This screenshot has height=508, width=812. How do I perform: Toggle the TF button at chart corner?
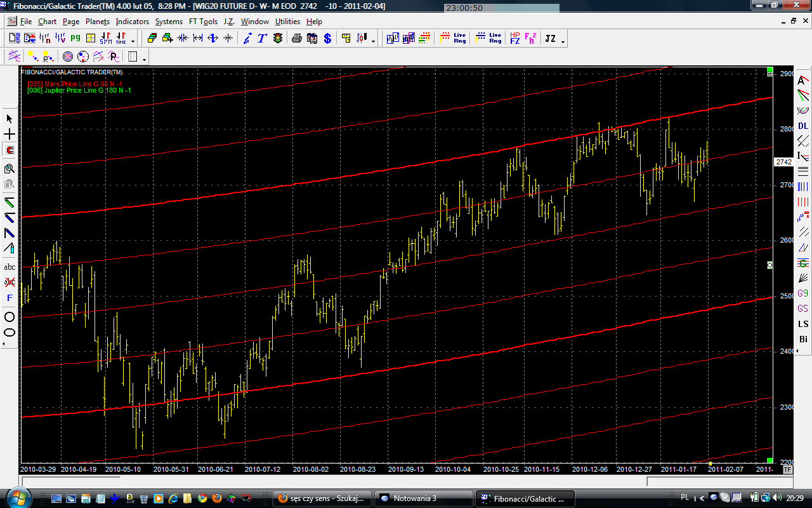pos(787,470)
